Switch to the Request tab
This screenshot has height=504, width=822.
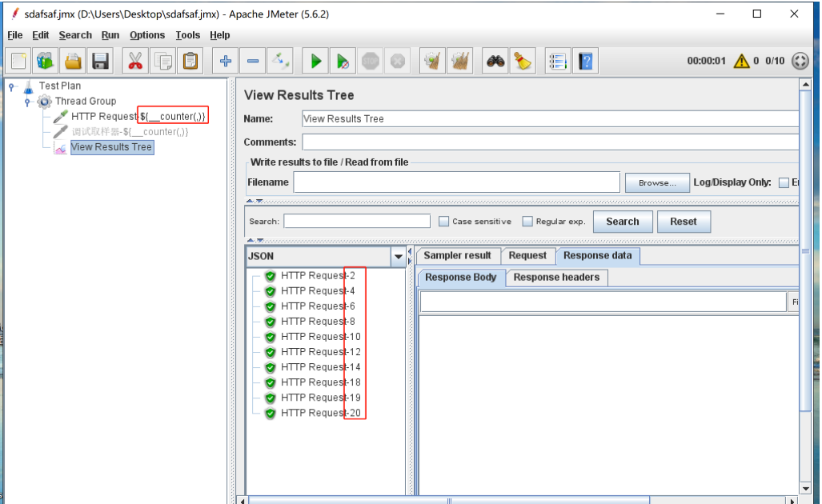click(x=527, y=256)
